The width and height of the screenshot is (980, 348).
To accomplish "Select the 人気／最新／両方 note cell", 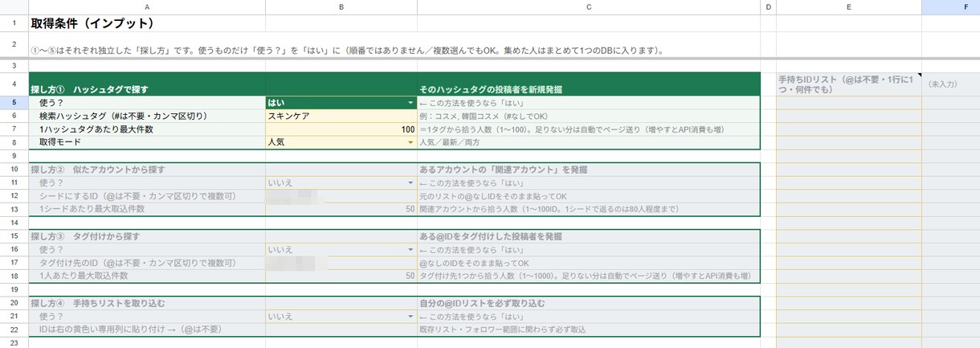I will click(x=589, y=142).
